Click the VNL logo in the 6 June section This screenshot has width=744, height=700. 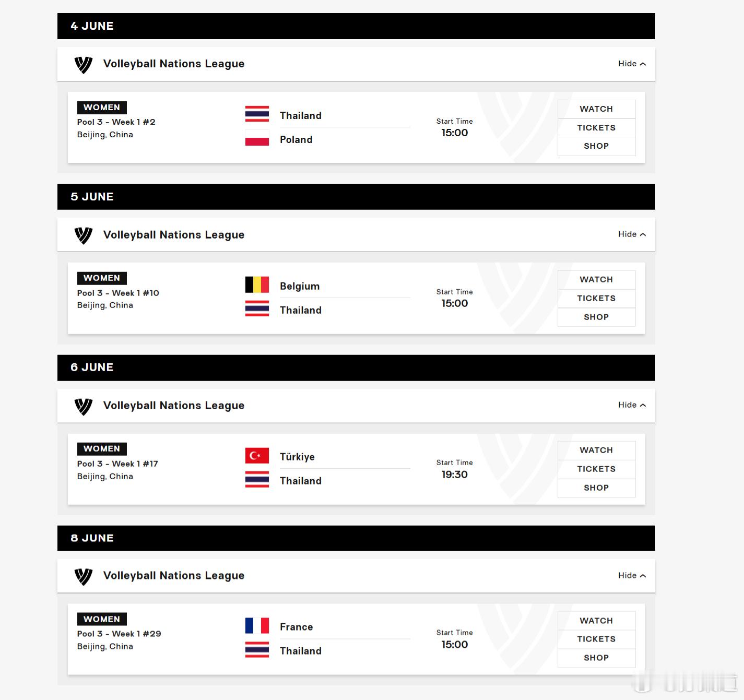tap(84, 406)
